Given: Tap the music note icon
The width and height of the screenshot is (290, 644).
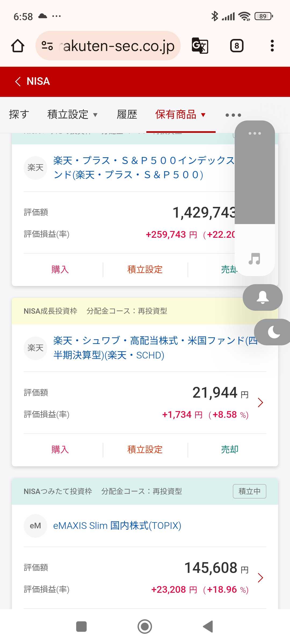Looking at the screenshot, I should pyautogui.click(x=254, y=259).
